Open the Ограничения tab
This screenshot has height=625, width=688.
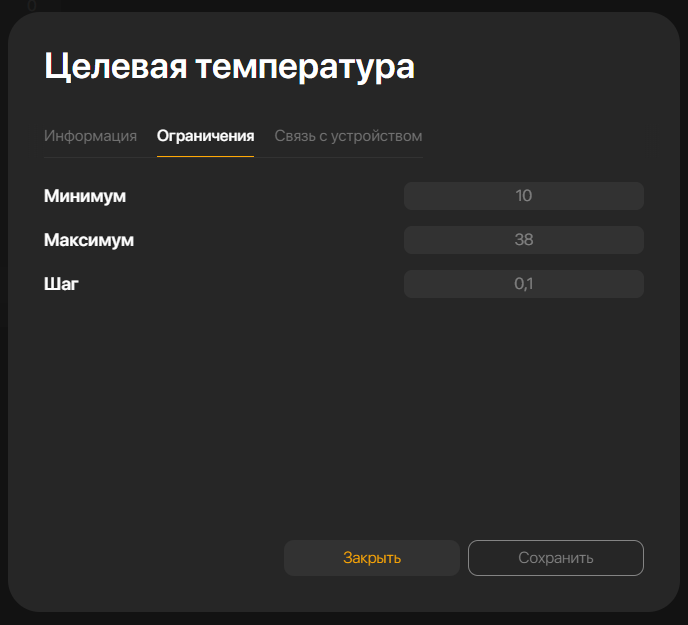pyautogui.click(x=205, y=136)
